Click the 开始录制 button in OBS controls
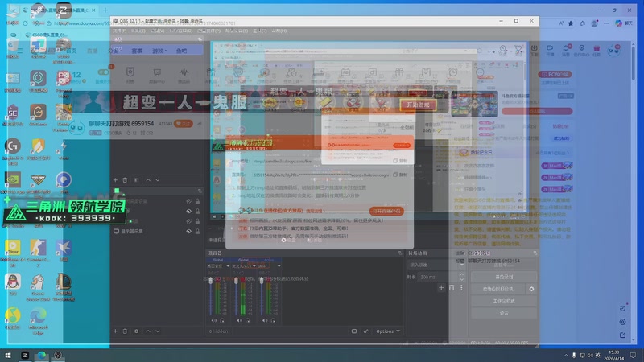Screen dimensions: 644x362 [x=504, y=277]
